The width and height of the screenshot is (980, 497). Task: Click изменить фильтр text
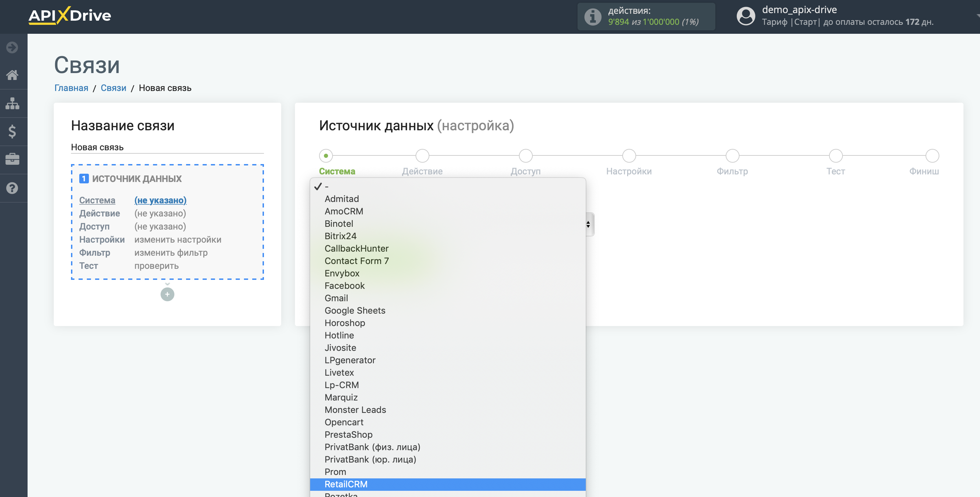point(171,253)
